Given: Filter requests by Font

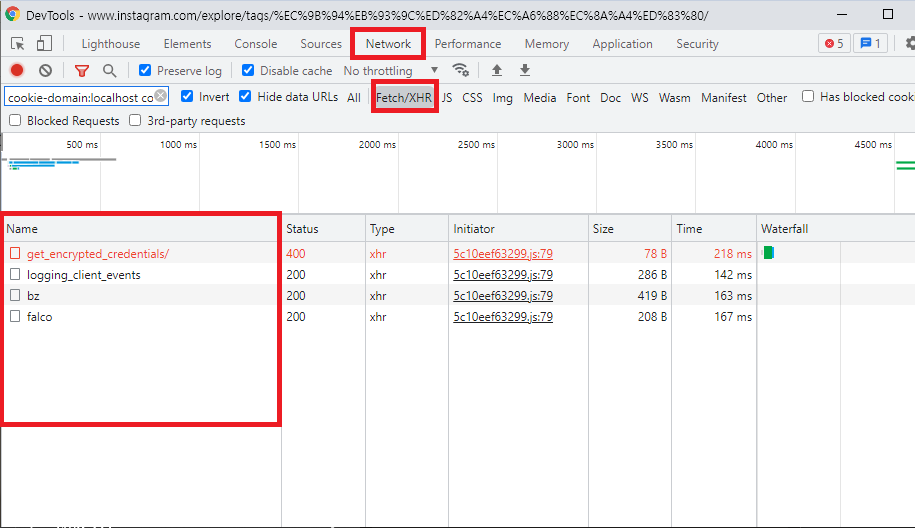Looking at the screenshot, I should pos(578,97).
